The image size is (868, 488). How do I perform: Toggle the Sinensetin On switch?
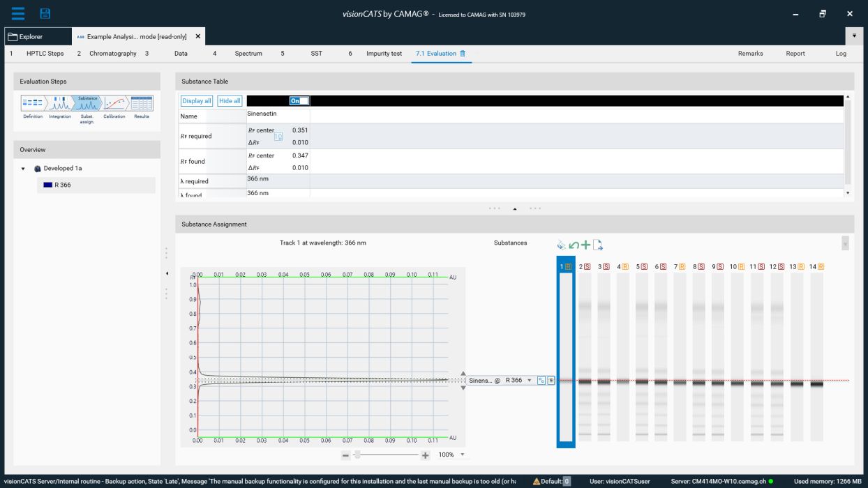(x=299, y=101)
